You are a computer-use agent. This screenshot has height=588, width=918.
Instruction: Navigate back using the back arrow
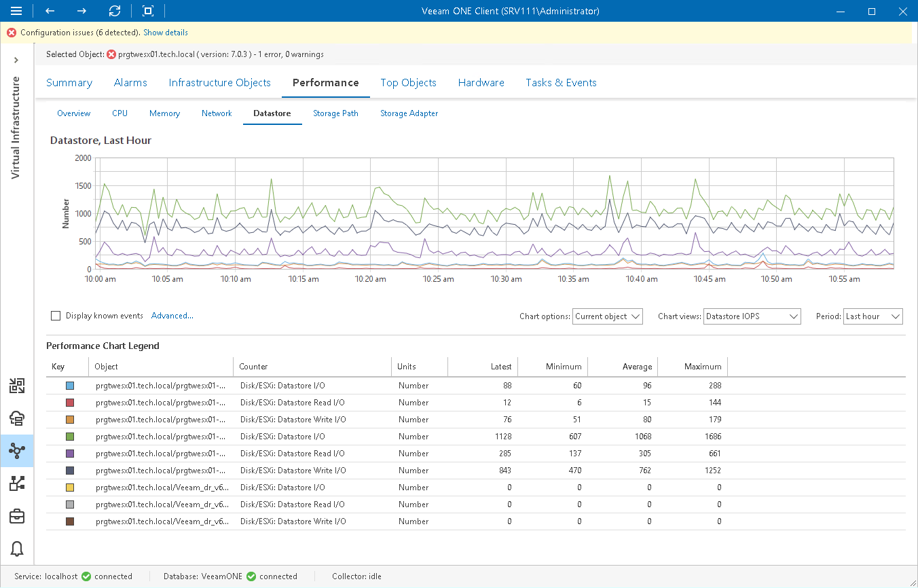pos(48,11)
